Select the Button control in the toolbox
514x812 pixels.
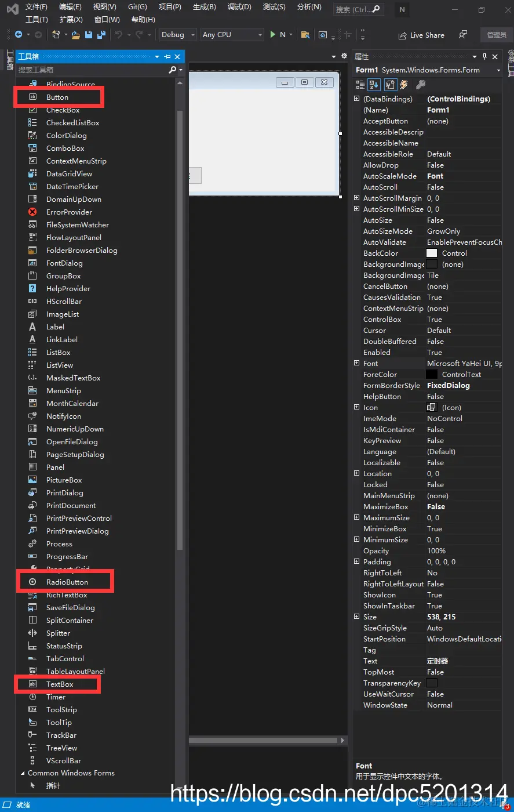point(57,97)
